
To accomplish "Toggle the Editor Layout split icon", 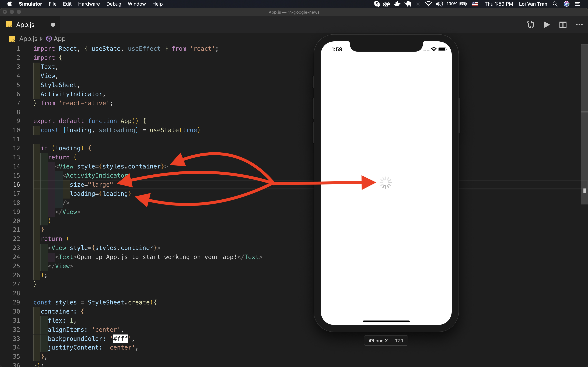I will pyautogui.click(x=563, y=24).
